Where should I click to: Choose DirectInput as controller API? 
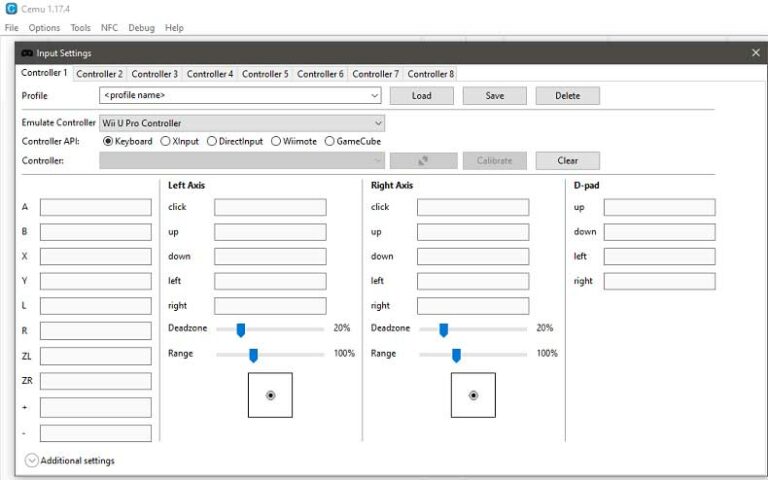click(x=212, y=141)
